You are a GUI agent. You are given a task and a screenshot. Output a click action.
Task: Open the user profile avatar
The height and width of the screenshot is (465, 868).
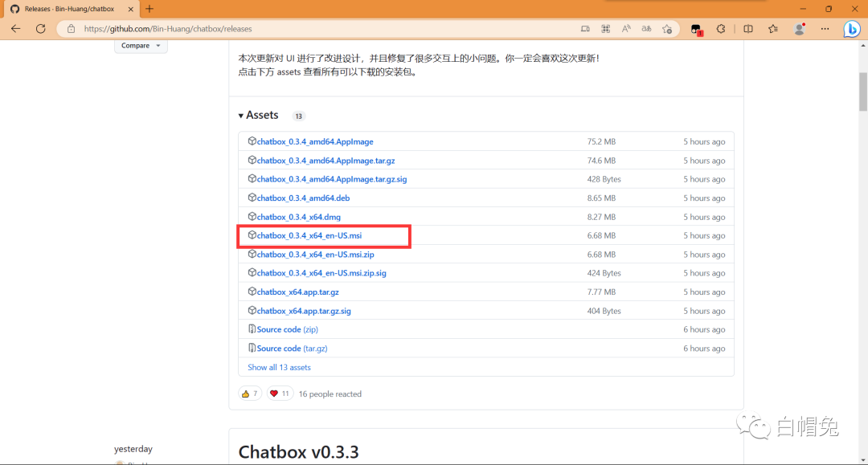click(x=800, y=29)
